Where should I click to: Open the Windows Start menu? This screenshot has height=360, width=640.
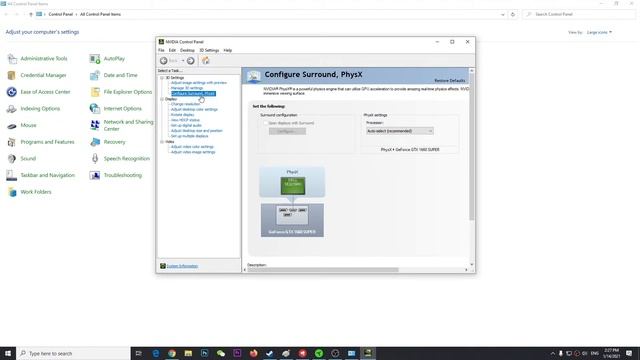[x=8, y=353]
